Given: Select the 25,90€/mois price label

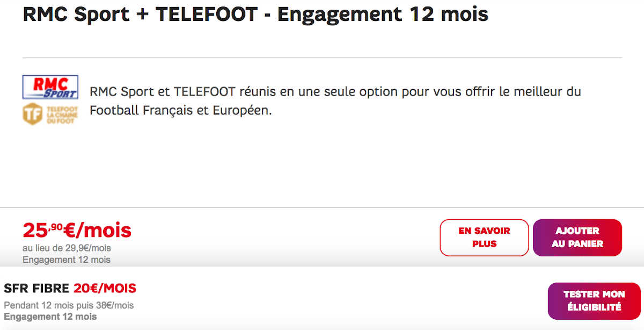Looking at the screenshot, I should (x=76, y=230).
